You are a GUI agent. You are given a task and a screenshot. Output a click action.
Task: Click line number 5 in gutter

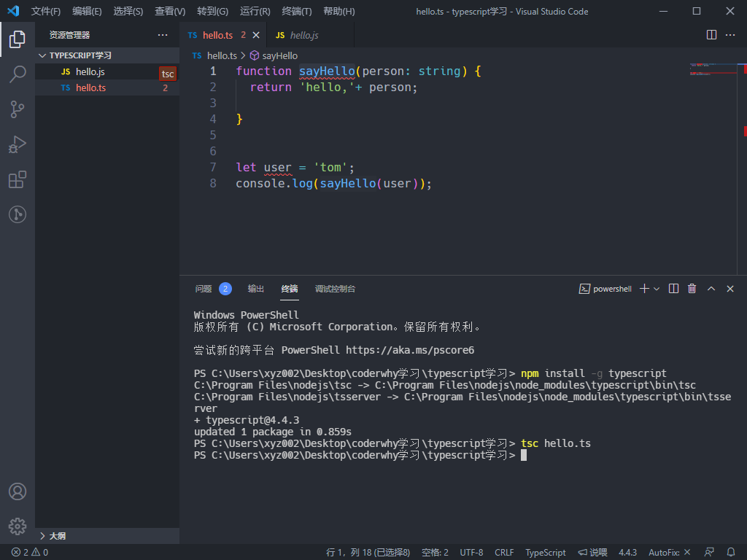coord(213,135)
